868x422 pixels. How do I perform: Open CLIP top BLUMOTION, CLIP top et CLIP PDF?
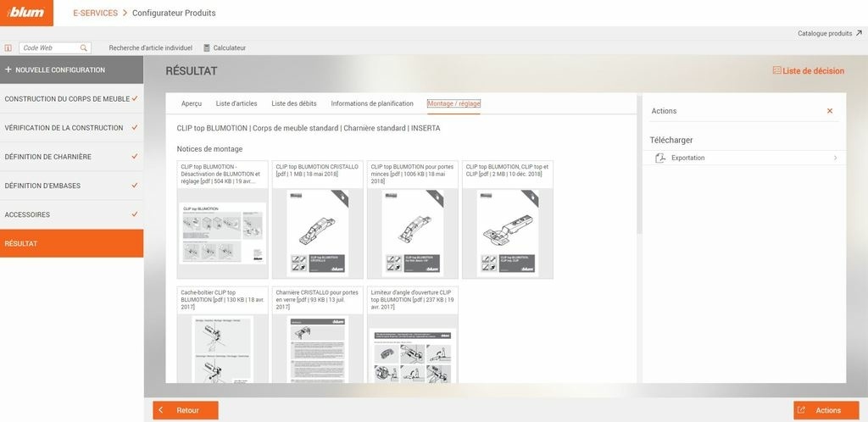[508, 219]
